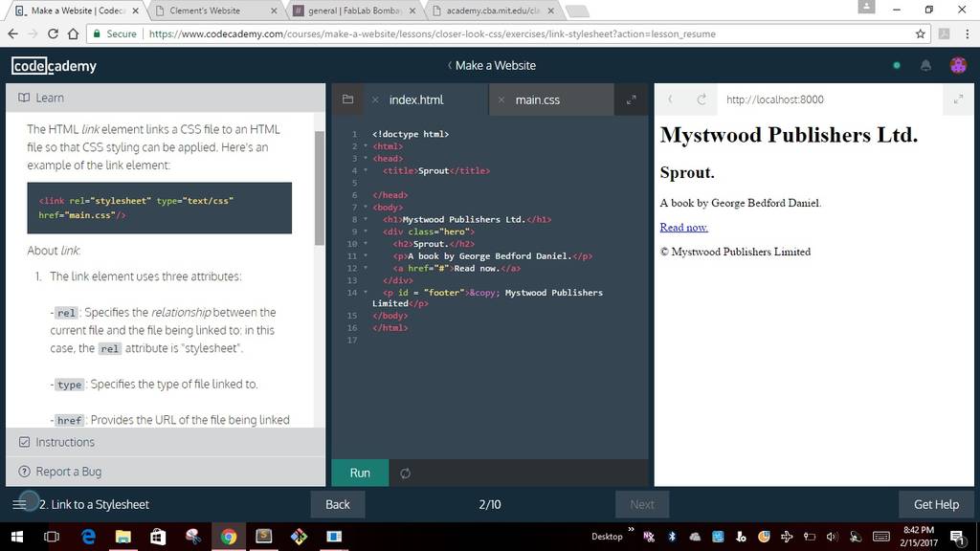980x551 pixels.
Task: Open the notifications bell icon
Action: [925, 65]
